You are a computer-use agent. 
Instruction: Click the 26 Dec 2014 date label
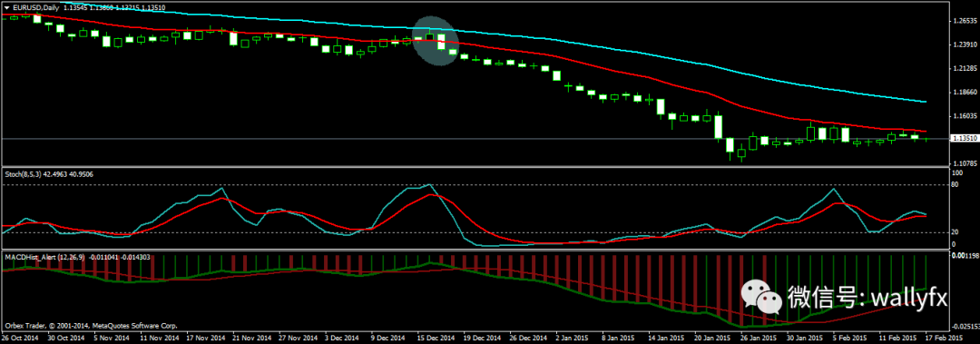[529, 338]
